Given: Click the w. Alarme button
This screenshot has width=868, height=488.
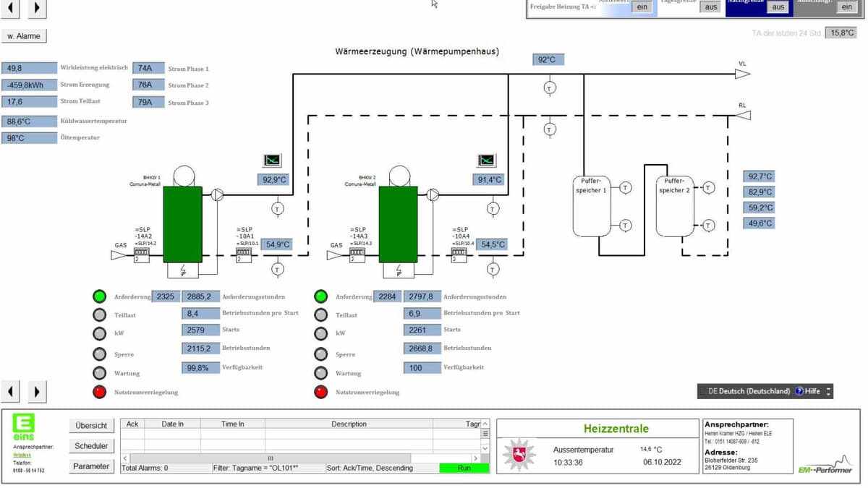Looking at the screenshot, I should [24, 35].
